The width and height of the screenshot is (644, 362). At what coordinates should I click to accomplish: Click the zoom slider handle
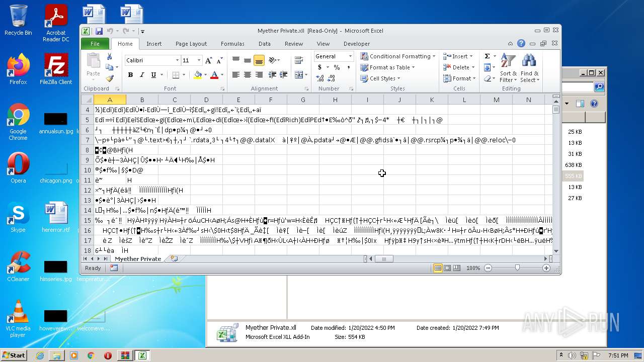[x=517, y=268]
